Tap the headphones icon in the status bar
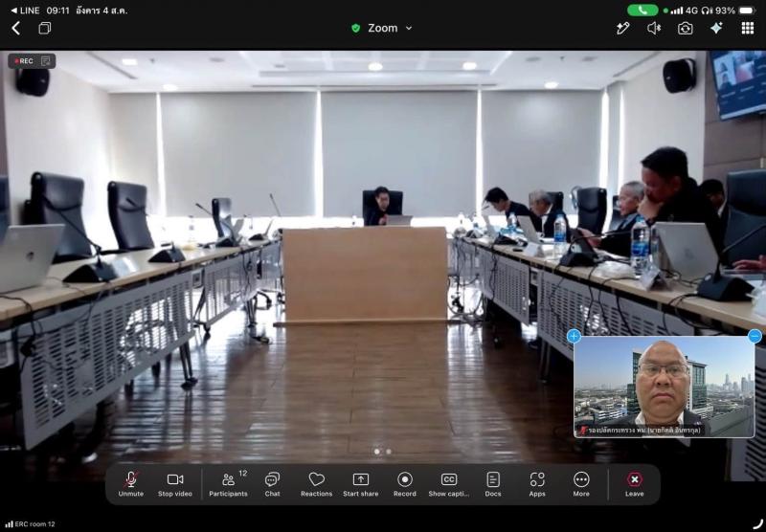Image resolution: width=766 pixels, height=532 pixels. (x=706, y=11)
